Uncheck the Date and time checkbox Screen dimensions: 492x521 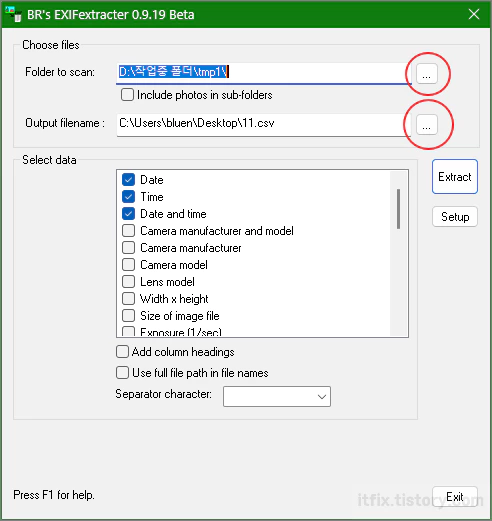pos(128,214)
